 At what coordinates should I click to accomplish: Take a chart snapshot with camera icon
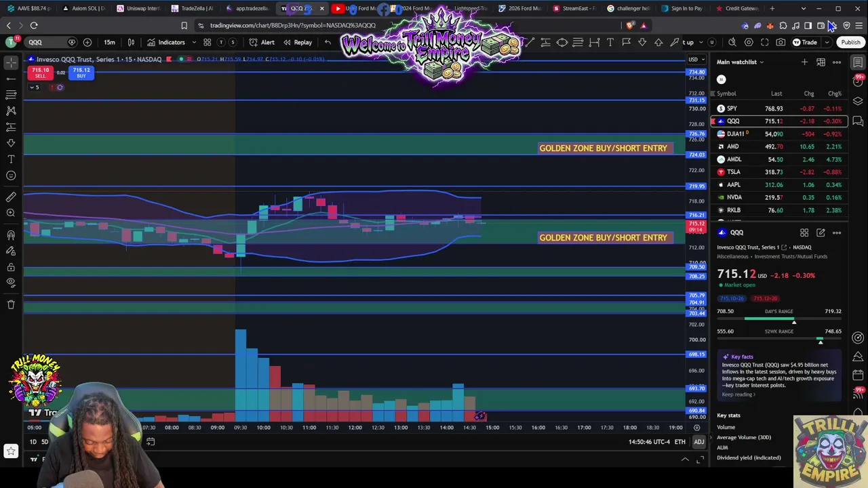tap(781, 42)
